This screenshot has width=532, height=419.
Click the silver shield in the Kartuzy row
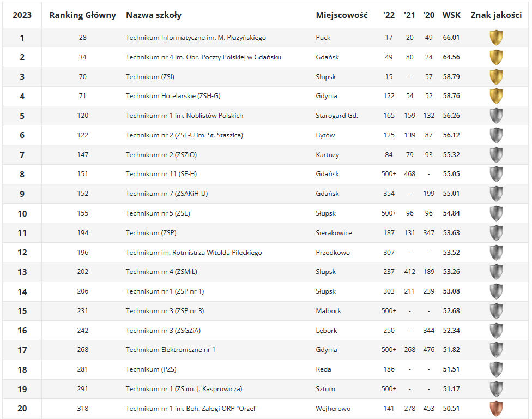(x=496, y=155)
